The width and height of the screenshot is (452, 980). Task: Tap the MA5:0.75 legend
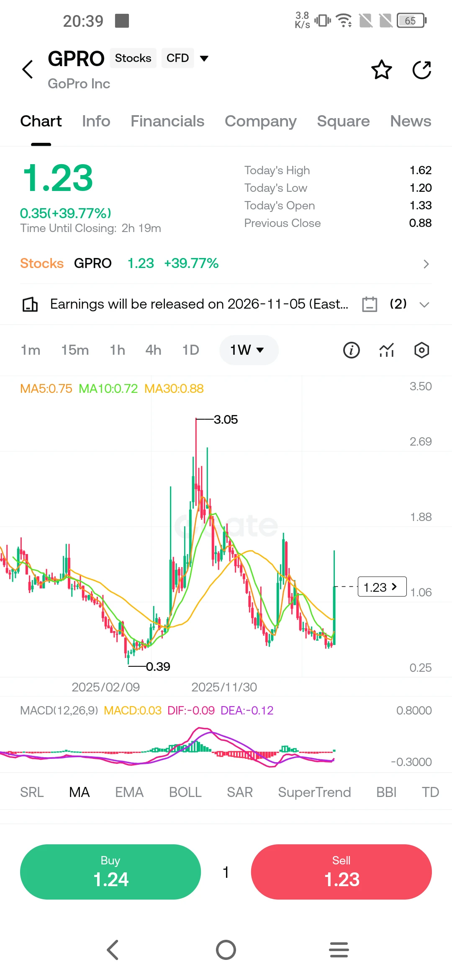[46, 389]
